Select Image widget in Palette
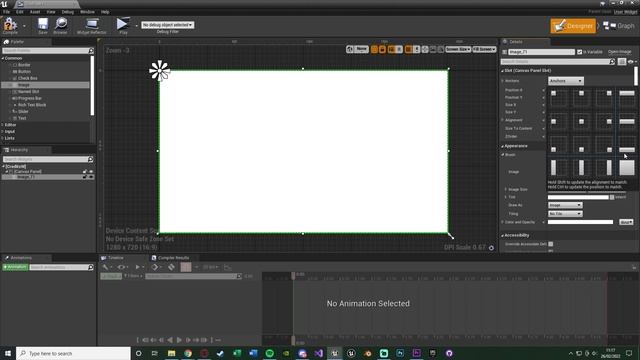Image resolution: width=640 pixels, height=360 pixels. click(24, 85)
